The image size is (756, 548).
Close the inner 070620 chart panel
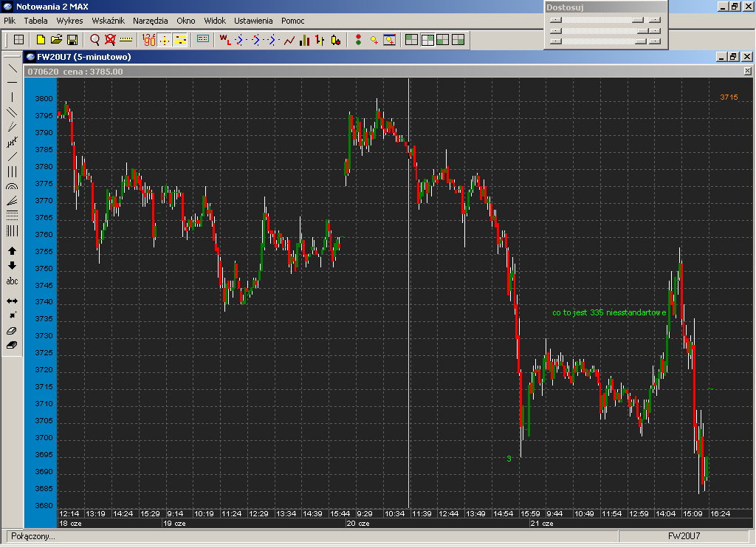pos(746,72)
